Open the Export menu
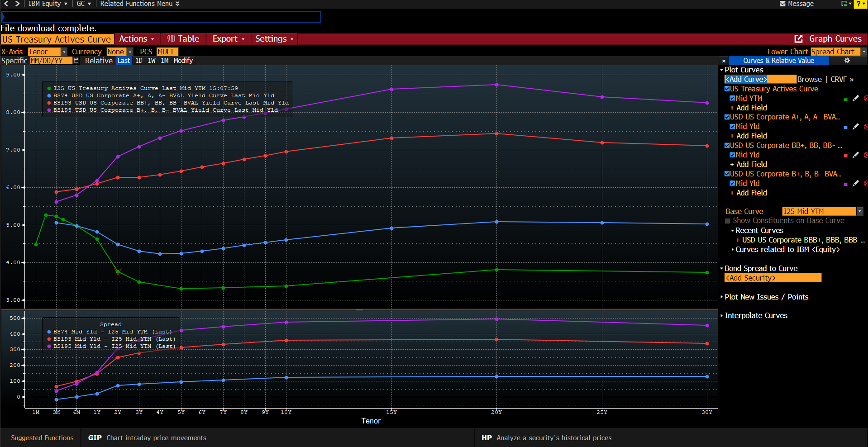868x447 pixels. [229, 39]
